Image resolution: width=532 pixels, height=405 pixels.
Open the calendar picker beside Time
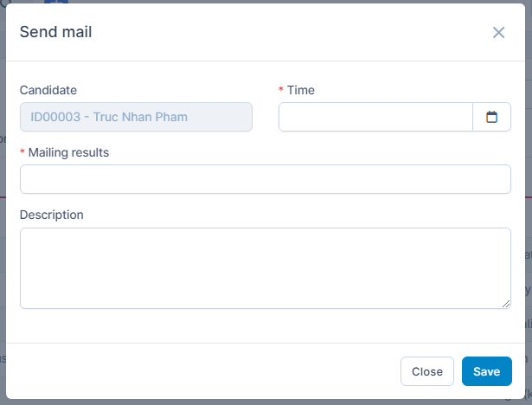click(x=491, y=117)
